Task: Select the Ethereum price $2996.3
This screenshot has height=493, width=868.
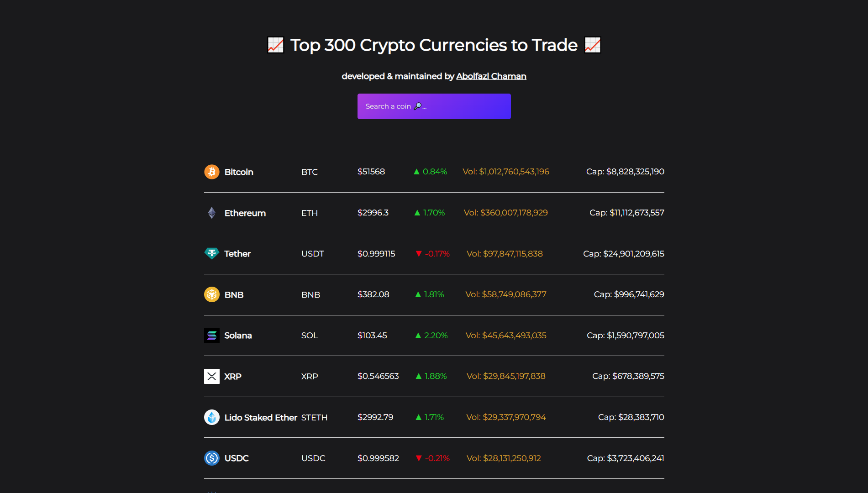Action: point(373,213)
